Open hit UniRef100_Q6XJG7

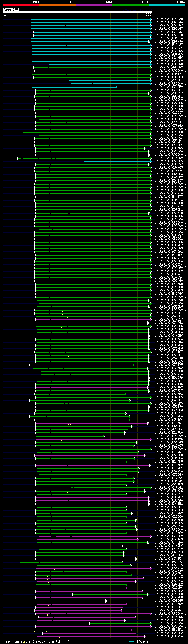point(169,25)
